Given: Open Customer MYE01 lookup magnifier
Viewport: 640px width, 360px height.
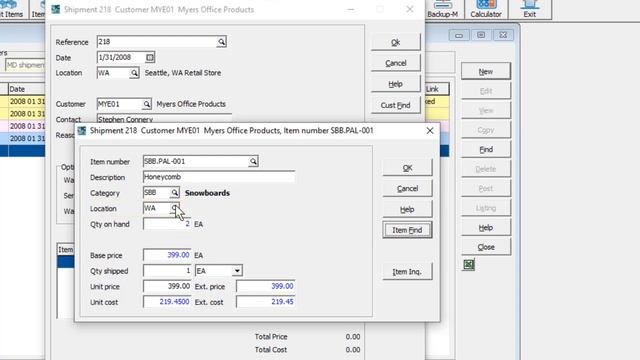Looking at the screenshot, I should click(146, 104).
